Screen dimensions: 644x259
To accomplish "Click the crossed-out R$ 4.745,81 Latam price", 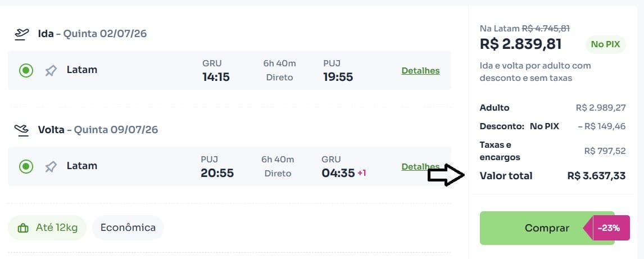I will click(x=546, y=28).
